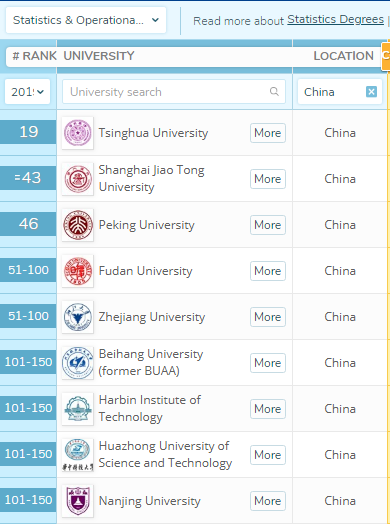
Task: Open the Tsinghua University name link
Action: coord(153,133)
